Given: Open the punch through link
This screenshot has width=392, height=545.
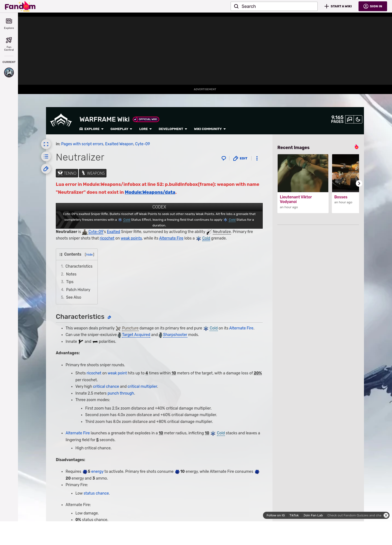Looking at the screenshot, I should (x=121, y=393).
